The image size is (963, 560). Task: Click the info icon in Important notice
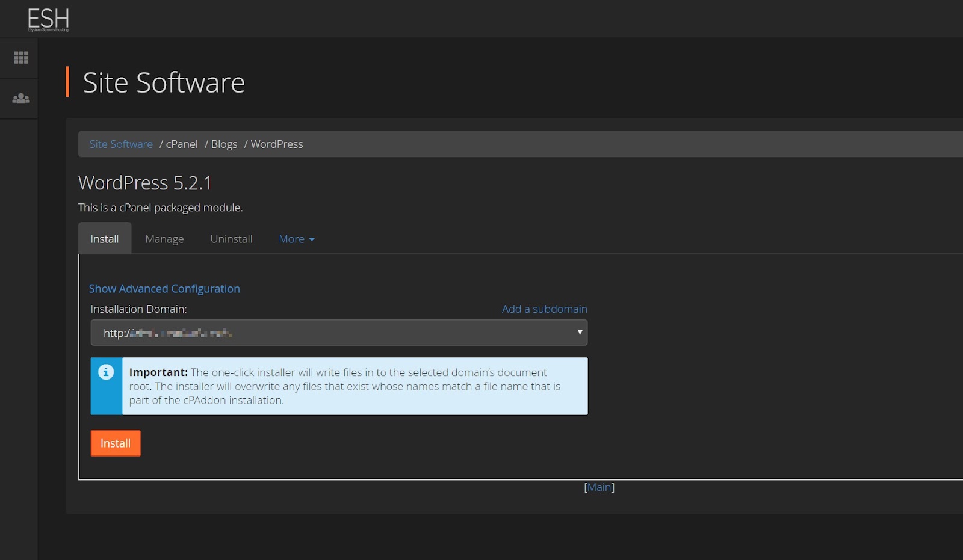pos(106,372)
